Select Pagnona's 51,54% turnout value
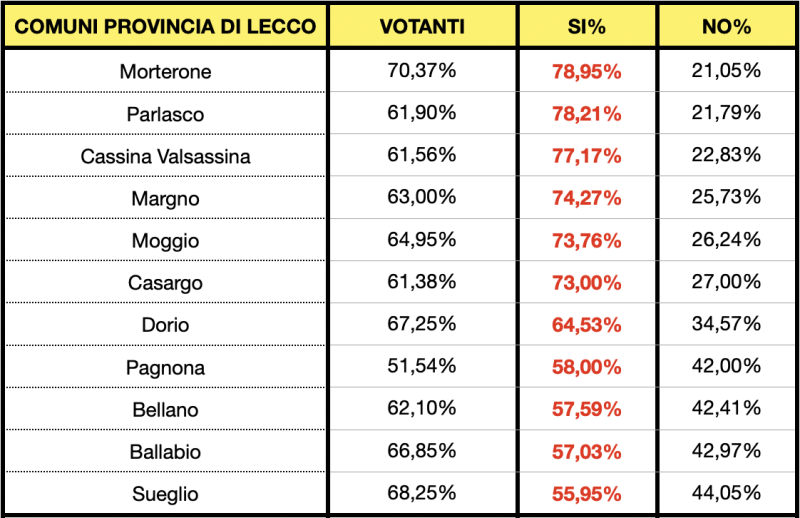This screenshot has height=518, width=800. [x=422, y=366]
